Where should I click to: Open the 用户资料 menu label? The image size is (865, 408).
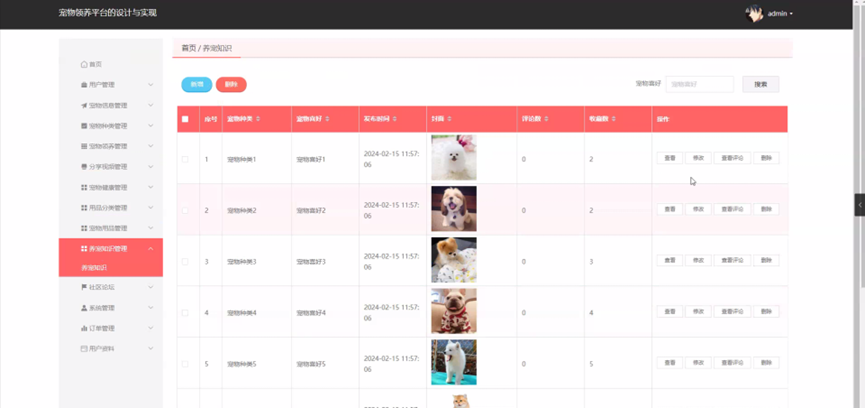[x=102, y=348]
